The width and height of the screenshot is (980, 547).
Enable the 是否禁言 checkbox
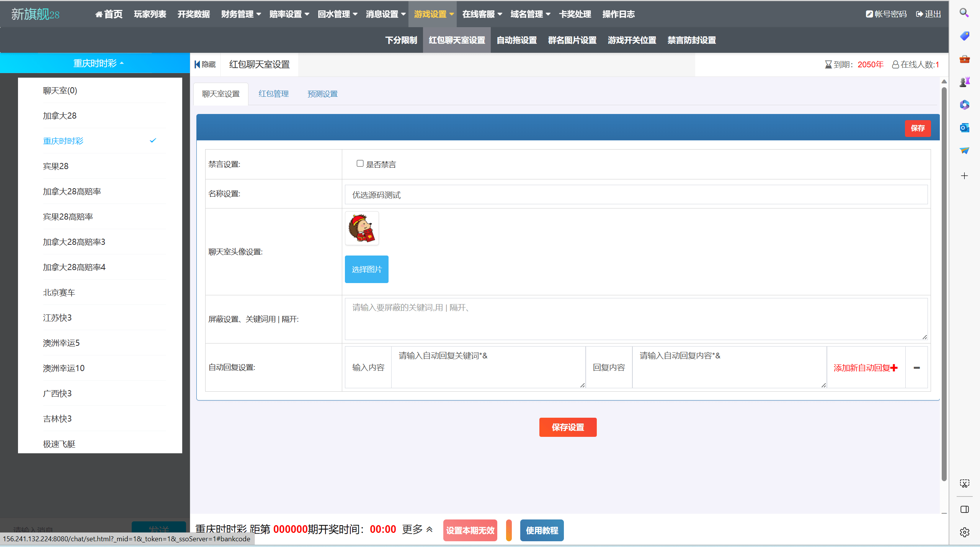360,163
